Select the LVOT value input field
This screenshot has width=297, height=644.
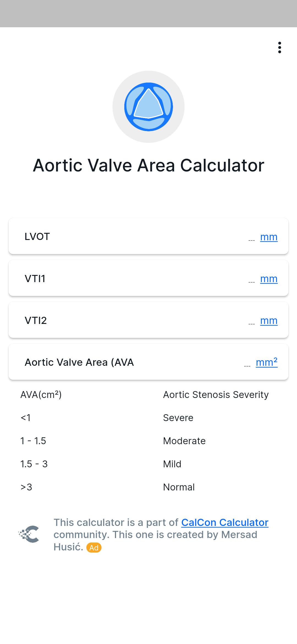point(251,239)
